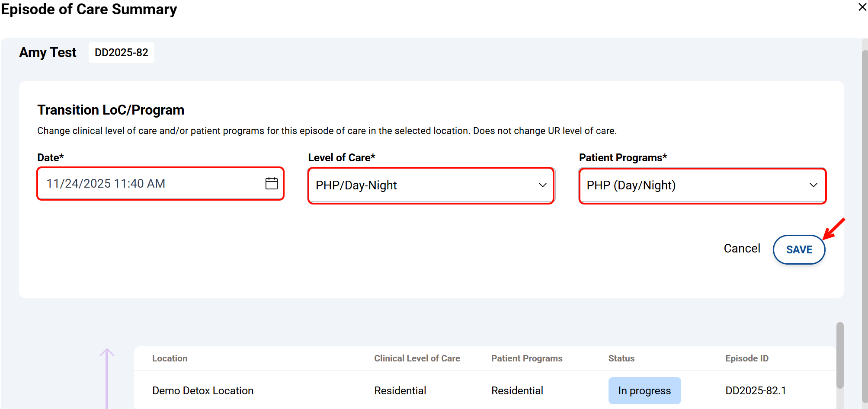Click episode ID DD2025-82.1
This screenshot has width=868, height=409.
[x=755, y=391]
